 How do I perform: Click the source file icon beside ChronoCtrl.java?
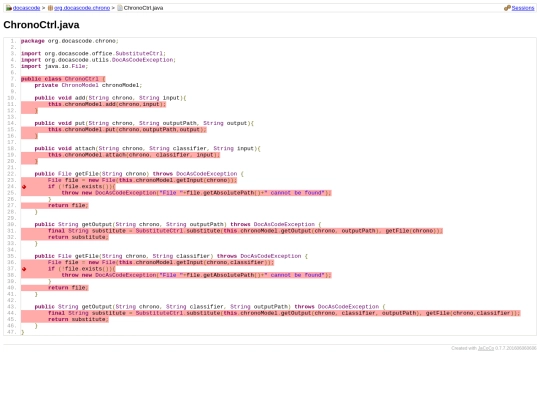click(x=120, y=8)
